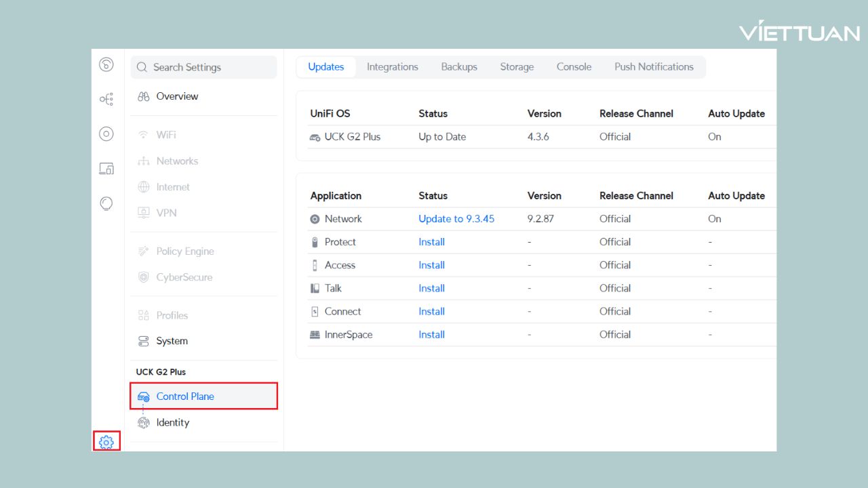Open the client devices rail icon
This screenshot has width=868, height=488.
pyautogui.click(x=106, y=168)
